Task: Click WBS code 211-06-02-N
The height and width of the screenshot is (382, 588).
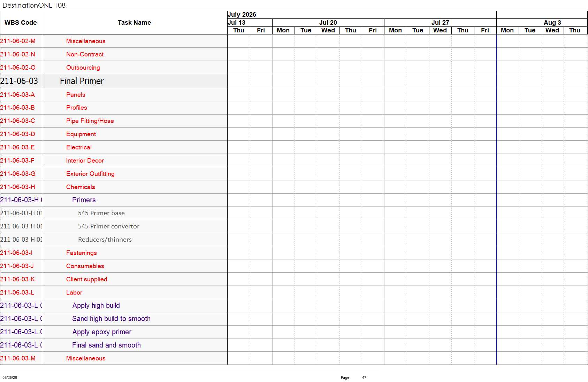Action: [18, 54]
